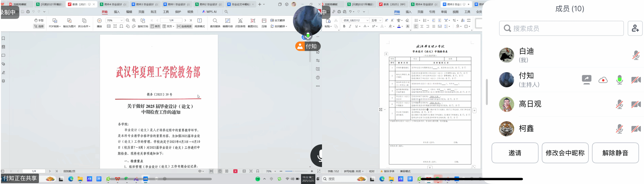Viewport: 644px width, 184px height.
Task: Click the search icon beside WPS AI
Action: click(226, 12)
